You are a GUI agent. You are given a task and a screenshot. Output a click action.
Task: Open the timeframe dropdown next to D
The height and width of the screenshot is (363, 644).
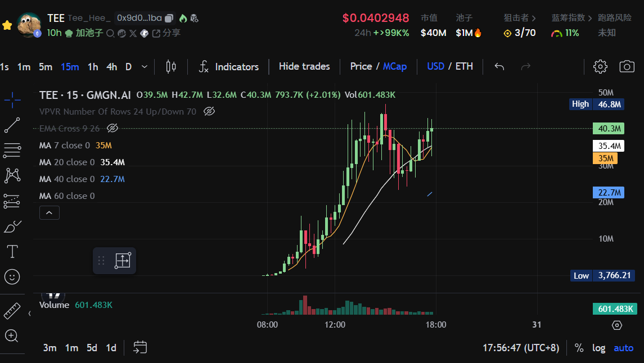(144, 66)
